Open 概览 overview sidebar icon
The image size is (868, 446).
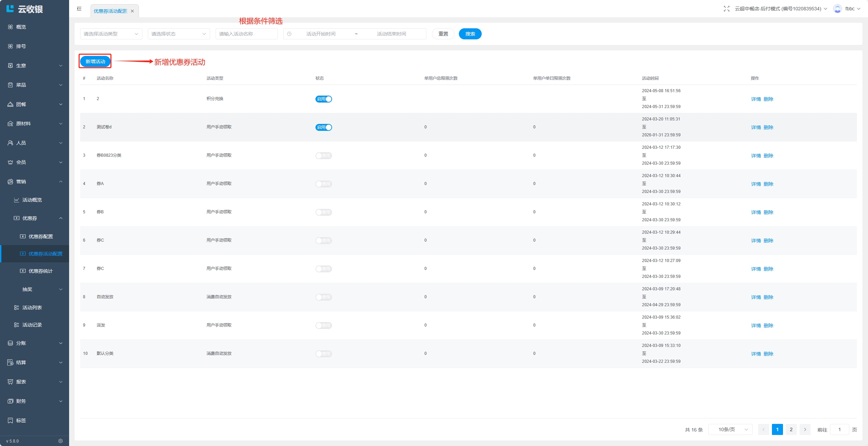point(10,27)
